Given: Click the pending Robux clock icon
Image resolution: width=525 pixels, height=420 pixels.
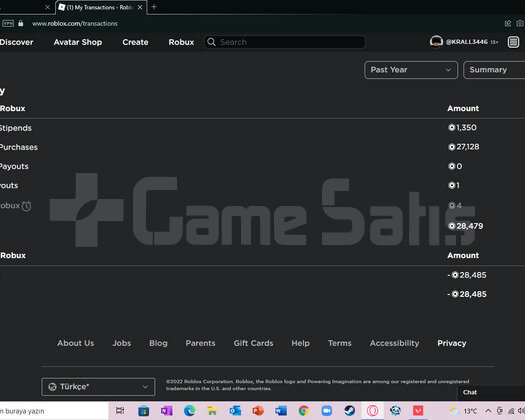Looking at the screenshot, I should click(26, 206).
